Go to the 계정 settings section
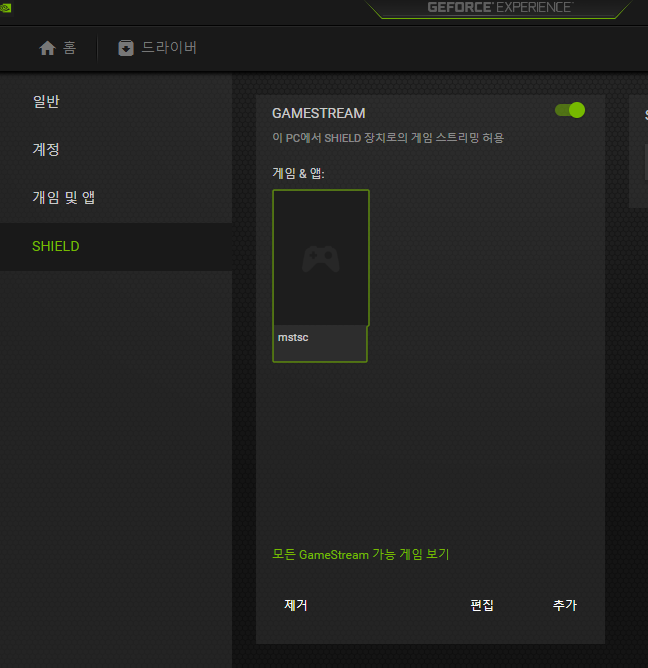 [46, 149]
